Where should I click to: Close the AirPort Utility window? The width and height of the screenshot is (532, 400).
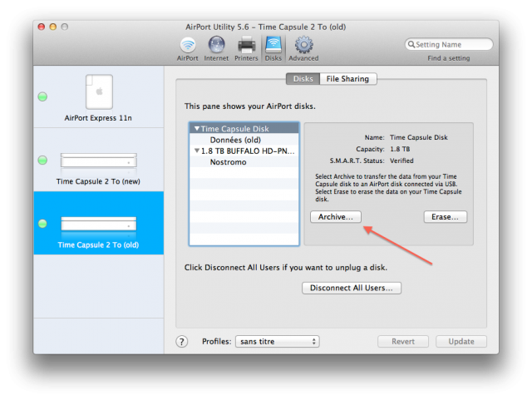(x=42, y=27)
